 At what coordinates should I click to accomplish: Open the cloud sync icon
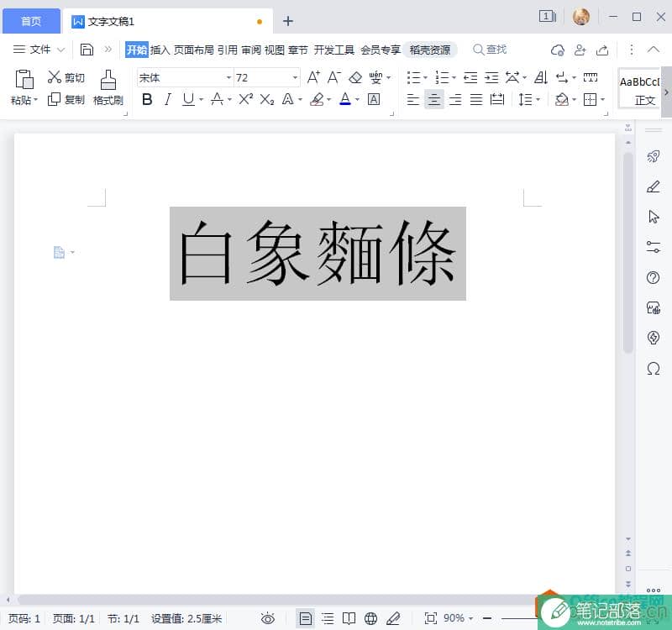click(x=558, y=50)
